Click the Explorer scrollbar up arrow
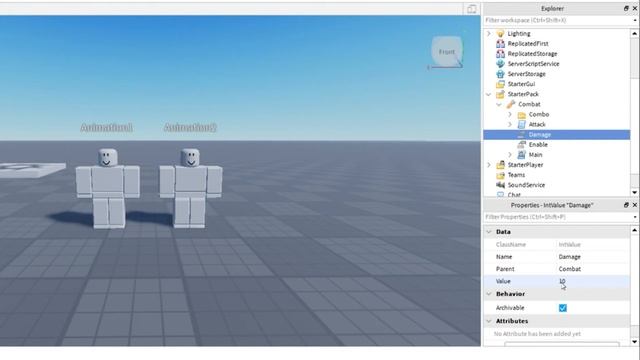This screenshot has width=640, height=360. (x=635, y=33)
